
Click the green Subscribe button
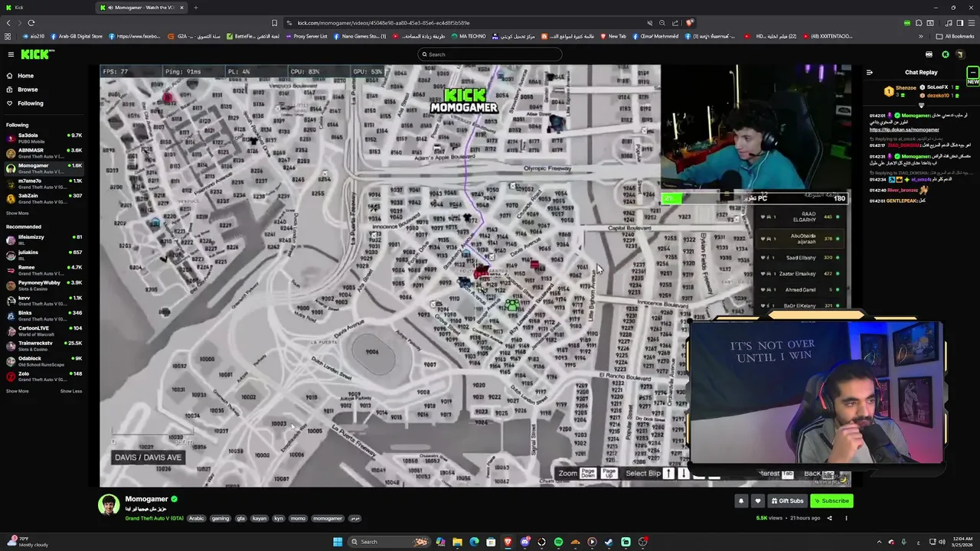[x=831, y=501]
